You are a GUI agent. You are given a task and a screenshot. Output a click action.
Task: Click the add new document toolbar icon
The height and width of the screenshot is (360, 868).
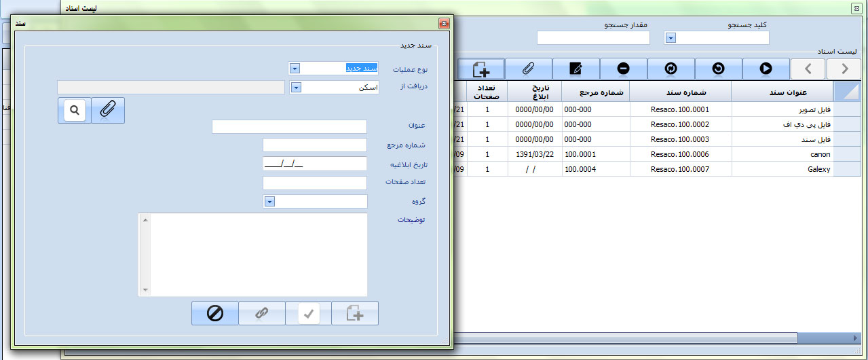480,68
